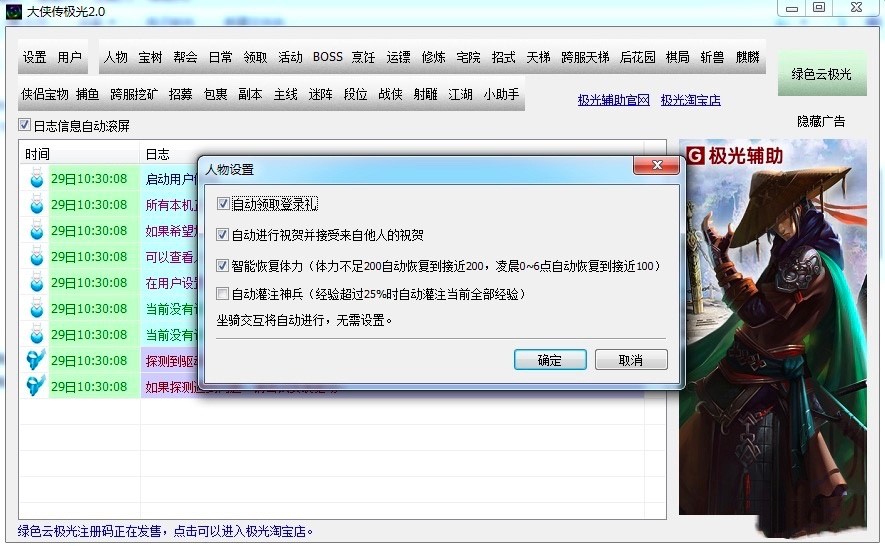Viewport: 885px width, 546px height.
Task: Switch to the 宝树 tab
Action: pos(150,58)
